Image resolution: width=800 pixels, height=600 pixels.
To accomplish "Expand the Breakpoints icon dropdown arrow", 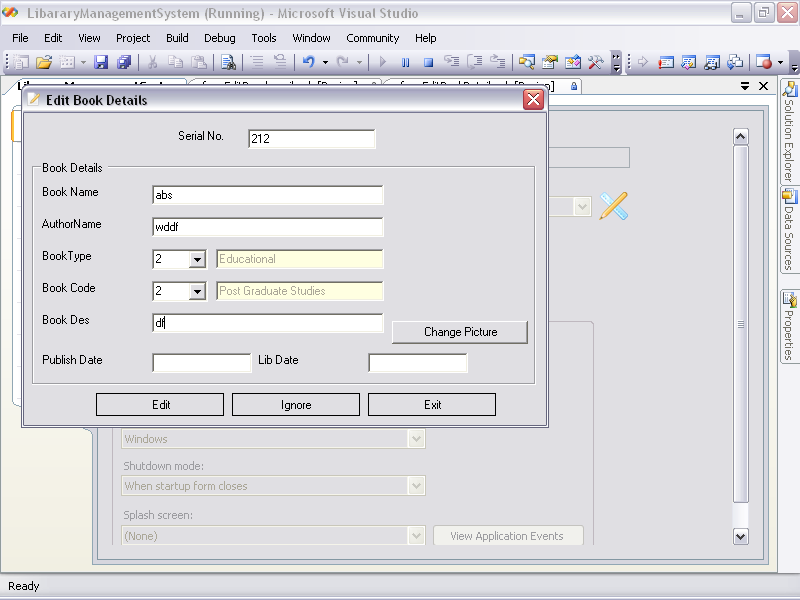I will [x=780, y=63].
